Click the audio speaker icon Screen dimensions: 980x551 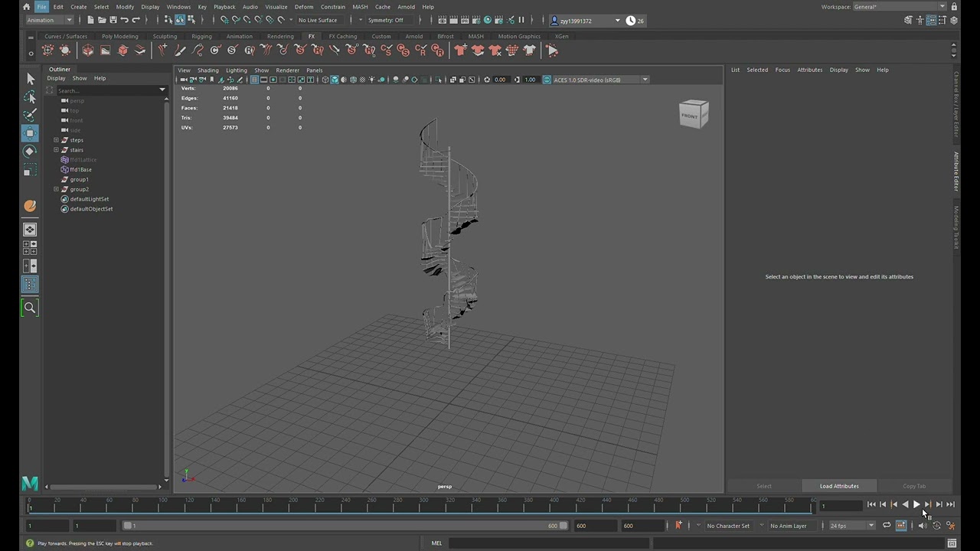click(922, 526)
